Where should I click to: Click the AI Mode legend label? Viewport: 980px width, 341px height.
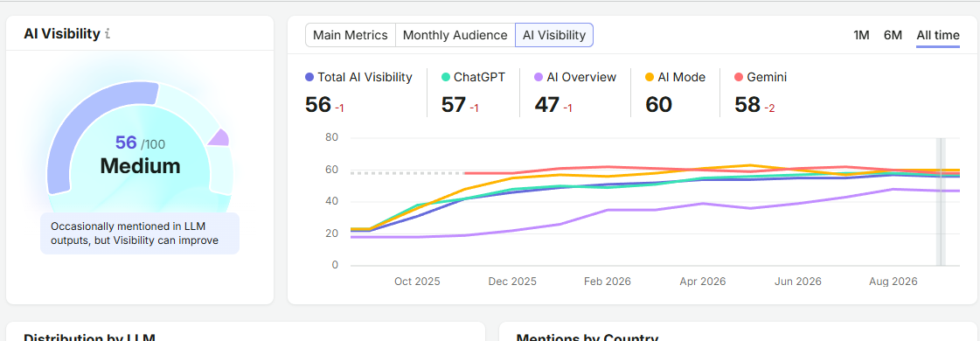pos(681,78)
